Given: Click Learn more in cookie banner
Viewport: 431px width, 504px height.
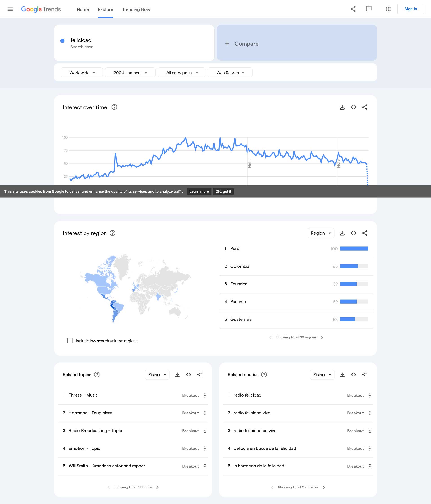Looking at the screenshot, I should [x=199, y=191].
